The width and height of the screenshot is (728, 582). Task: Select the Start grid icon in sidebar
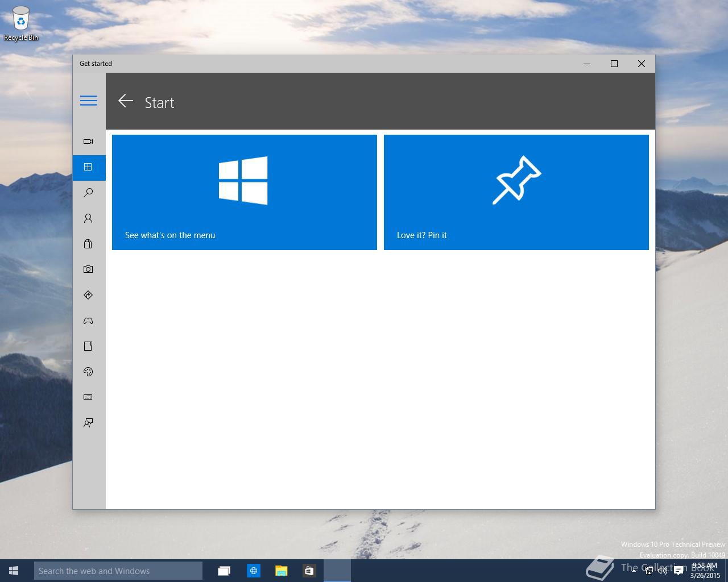click(x=88, y=167)
